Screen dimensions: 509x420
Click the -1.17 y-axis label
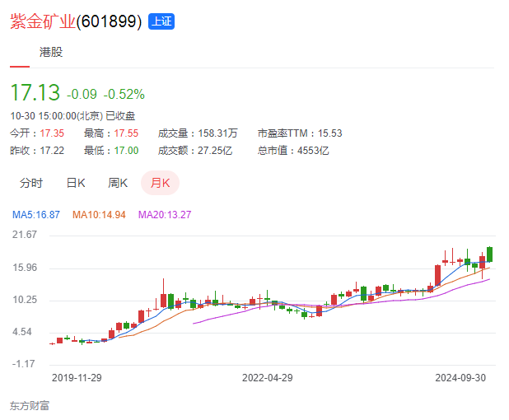23,364
